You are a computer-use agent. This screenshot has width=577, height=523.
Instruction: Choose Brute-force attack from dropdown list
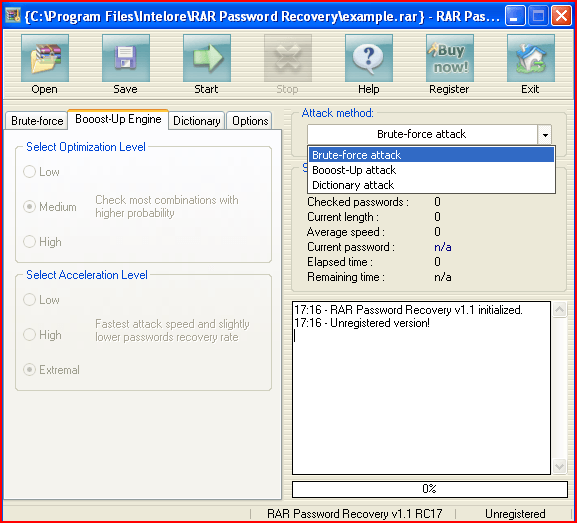coord(431,155)
